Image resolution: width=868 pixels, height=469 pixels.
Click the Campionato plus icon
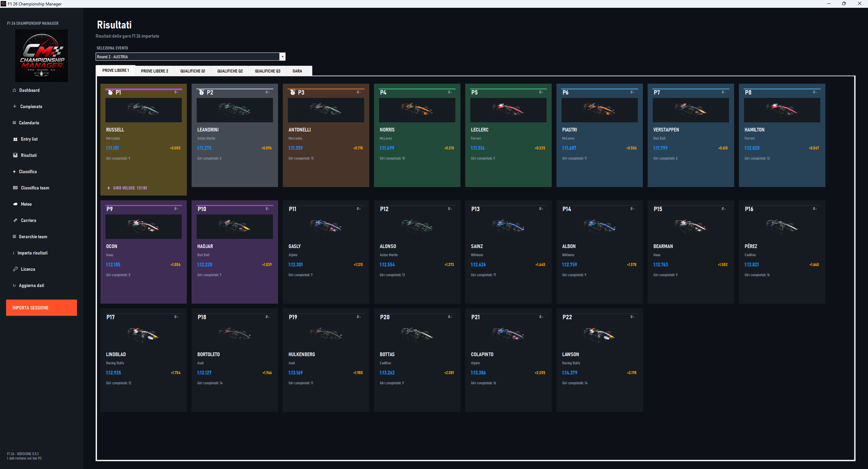(x=15, y=106)
